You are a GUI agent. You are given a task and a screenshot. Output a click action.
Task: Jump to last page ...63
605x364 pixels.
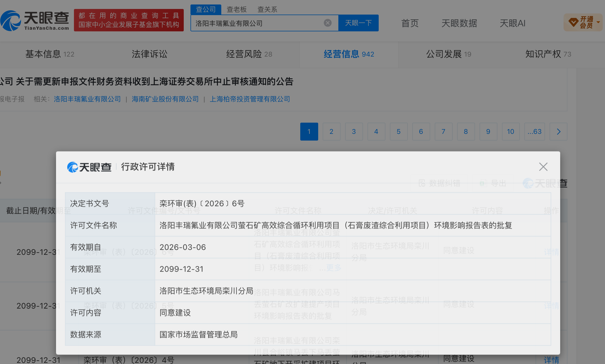[x=534, y=132]
